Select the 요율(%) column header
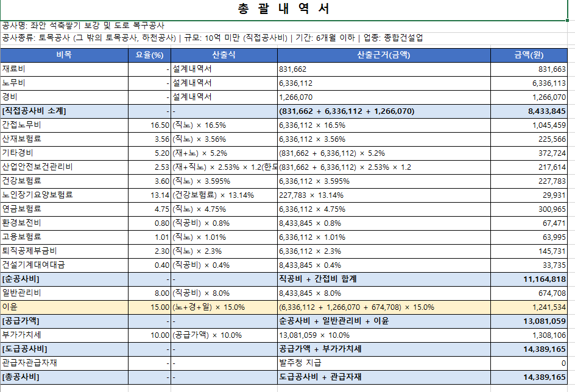The width and height of the screenshot is (575, 392). coord(149,55)
